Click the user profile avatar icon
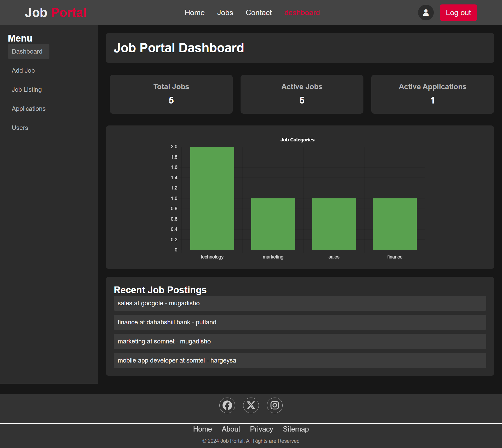The height and width of the screenshot is (448, 502). 426,13
